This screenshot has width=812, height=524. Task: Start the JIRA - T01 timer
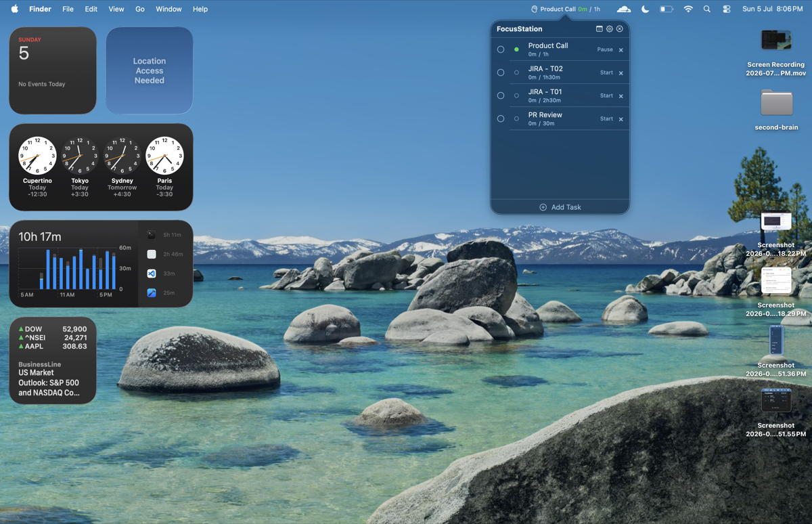pos(606,95)
